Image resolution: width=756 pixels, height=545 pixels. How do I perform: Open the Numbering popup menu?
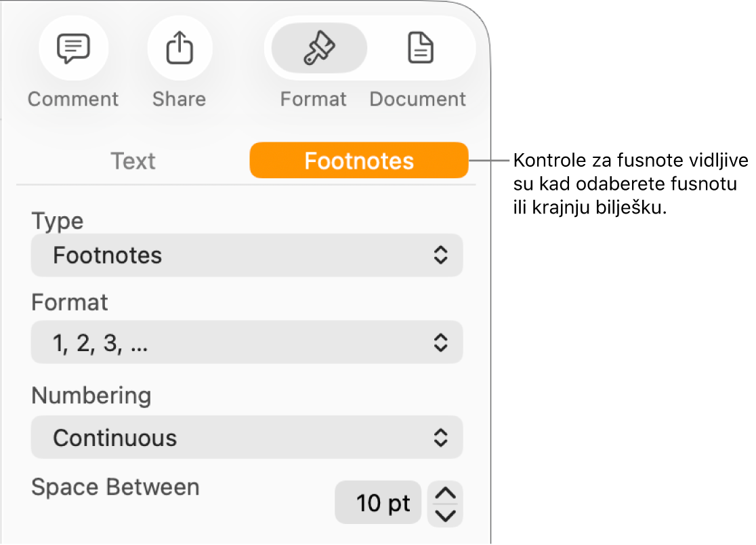(x=247, y=437)
